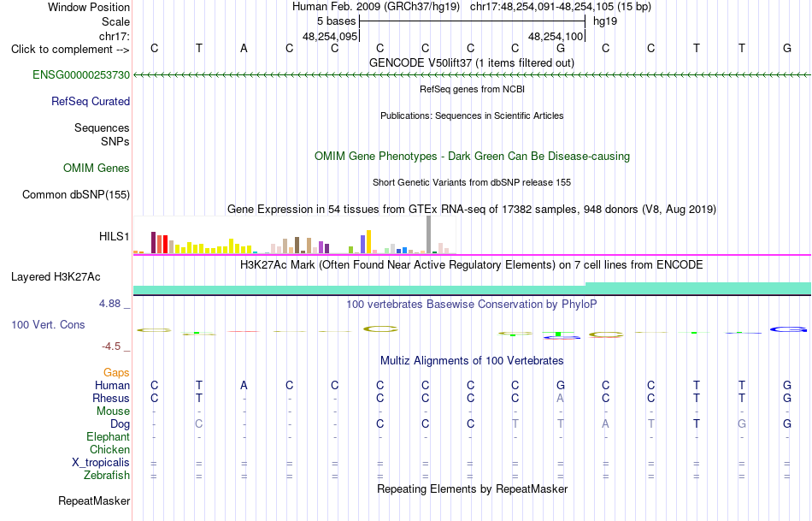Click the Scale label on the left
The image size is (812, 521).
click(x=115, y=21)
